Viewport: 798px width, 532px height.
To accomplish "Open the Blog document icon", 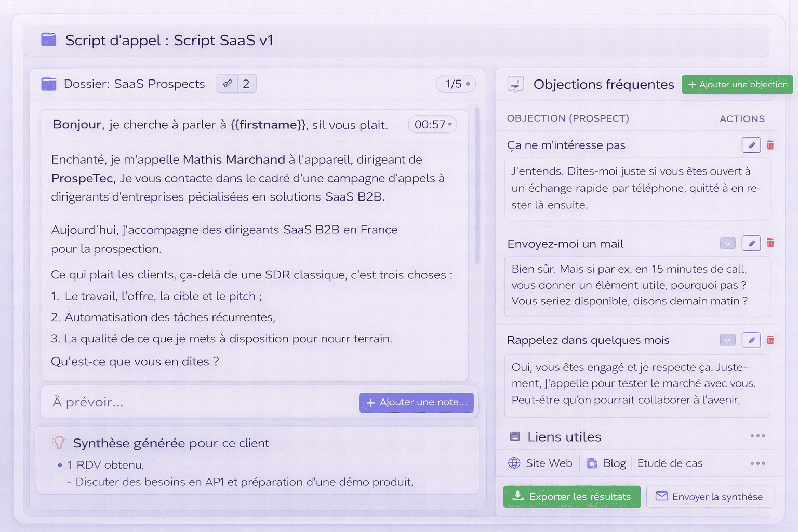I will pyautogui.click(x=592, y=462).
